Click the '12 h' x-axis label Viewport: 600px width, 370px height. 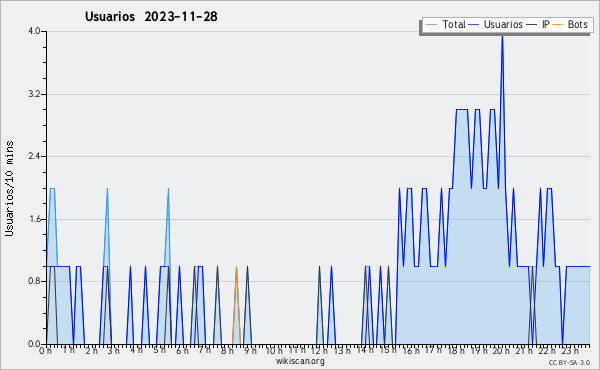(x=319, y=351)
